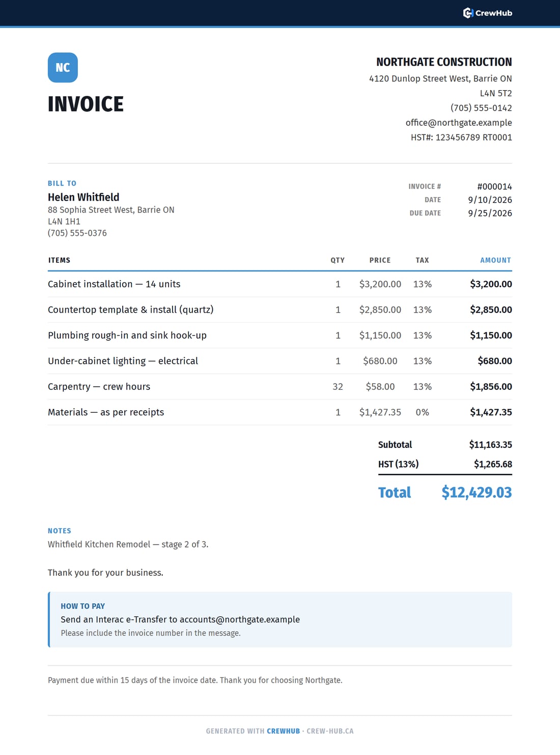Click the NORTHGATE CONSTRUCTION company name
This screenshot has height=755, width=560.
[444, 62]
